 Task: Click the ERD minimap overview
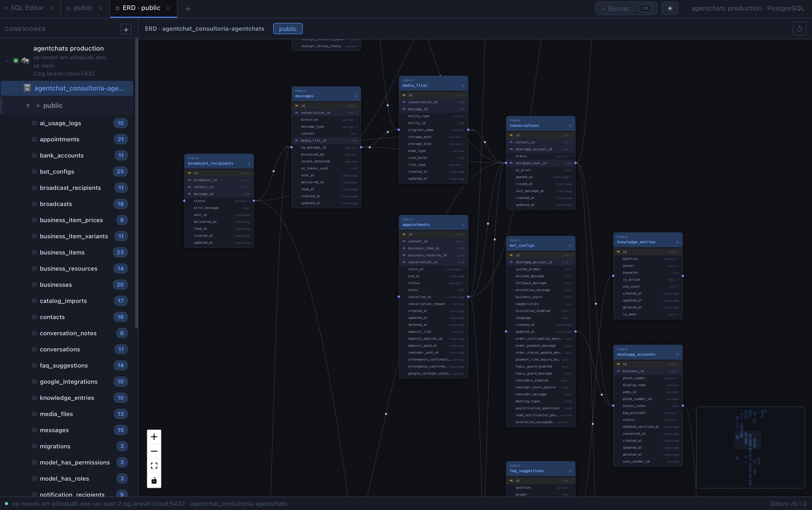point(750,447)
